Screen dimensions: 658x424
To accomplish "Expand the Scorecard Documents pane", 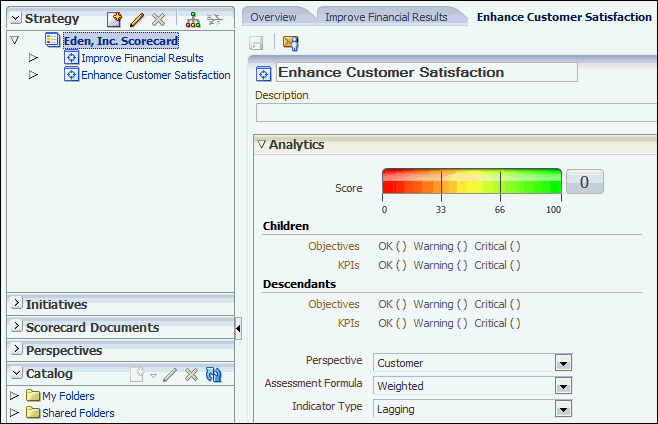I will 15,327.
